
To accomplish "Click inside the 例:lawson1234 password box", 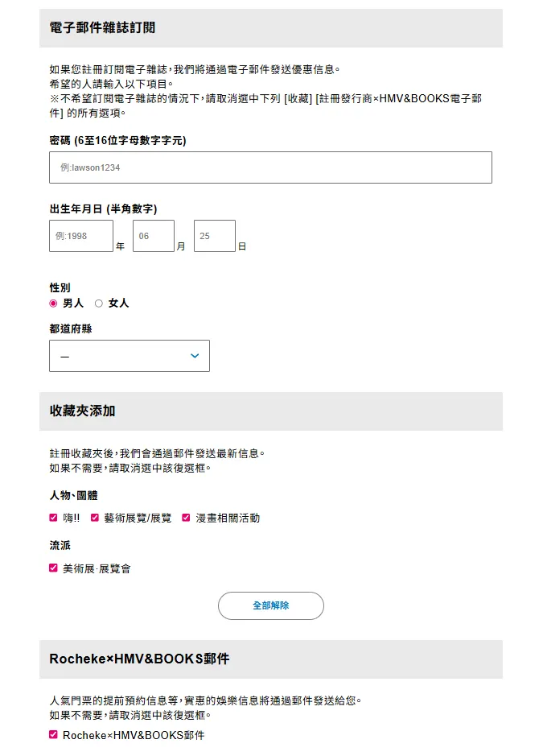I will (x=271, y=167).
